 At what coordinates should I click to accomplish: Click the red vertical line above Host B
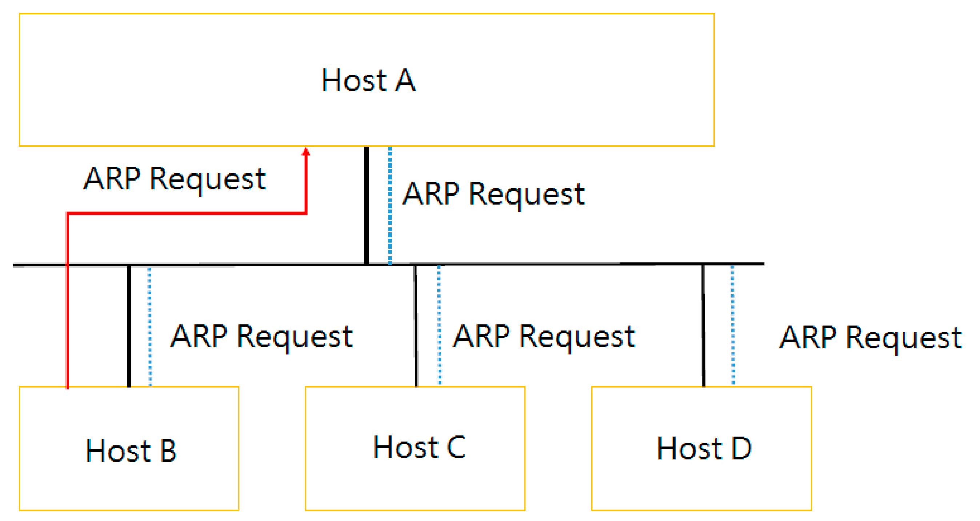tap(68, 304)
